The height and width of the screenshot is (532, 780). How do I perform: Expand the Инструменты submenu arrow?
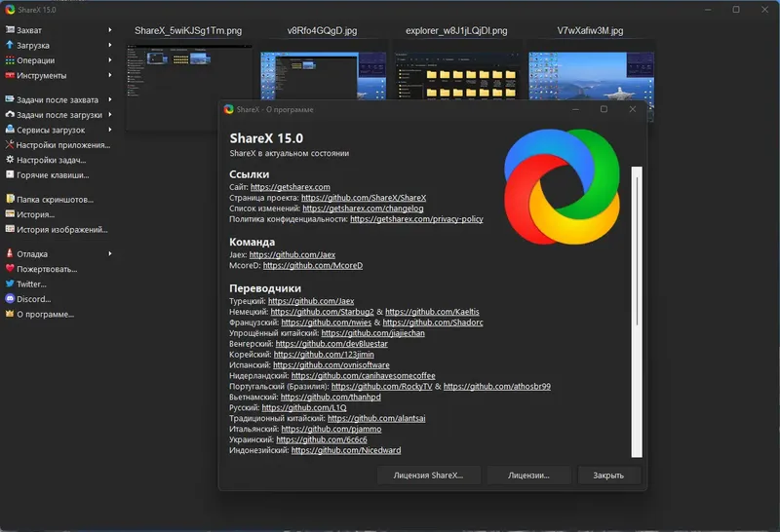coord(110,75)
